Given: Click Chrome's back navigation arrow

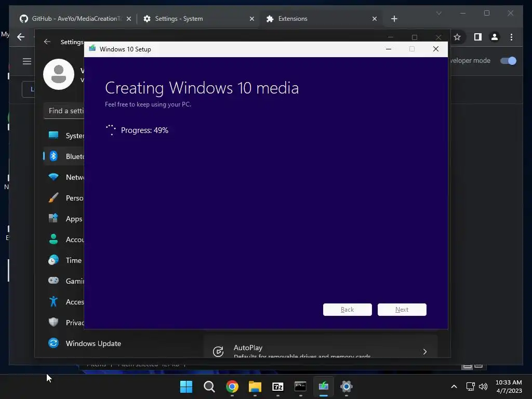Looking at the screenshot, I should (x=21, y=37).
